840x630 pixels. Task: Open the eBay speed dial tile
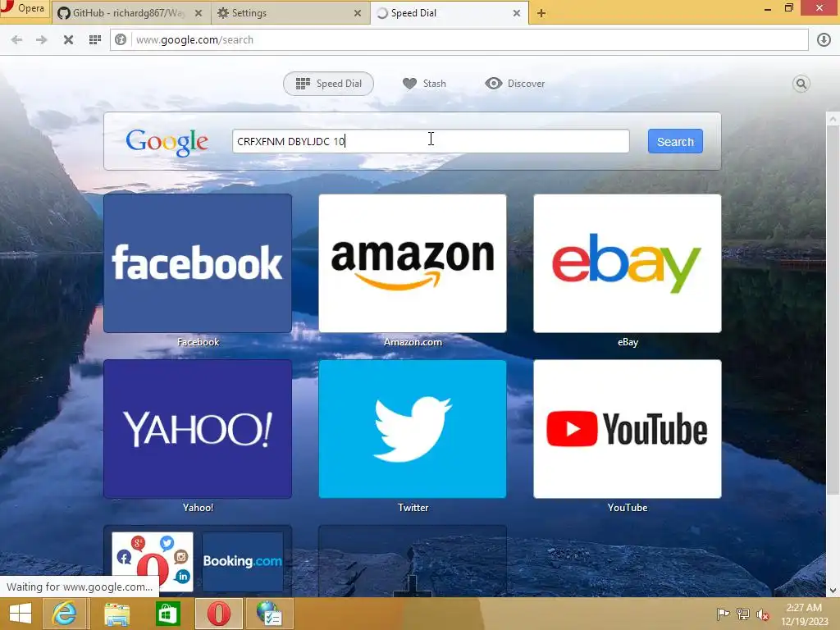point(628,263)
